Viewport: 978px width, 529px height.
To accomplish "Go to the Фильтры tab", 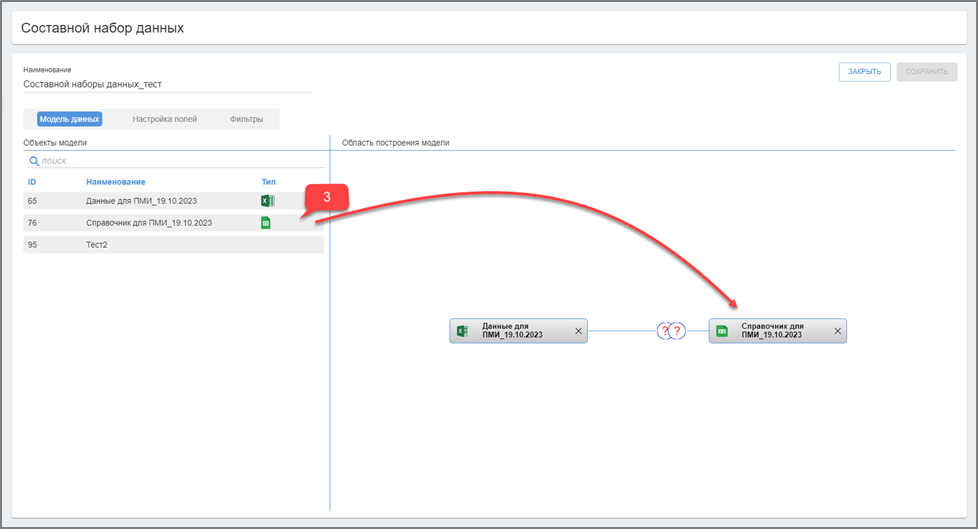I will tap(246, 119).
